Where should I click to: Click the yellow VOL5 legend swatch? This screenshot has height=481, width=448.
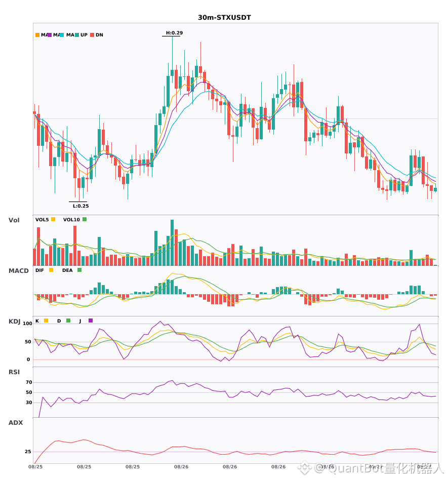pos(53,219)
